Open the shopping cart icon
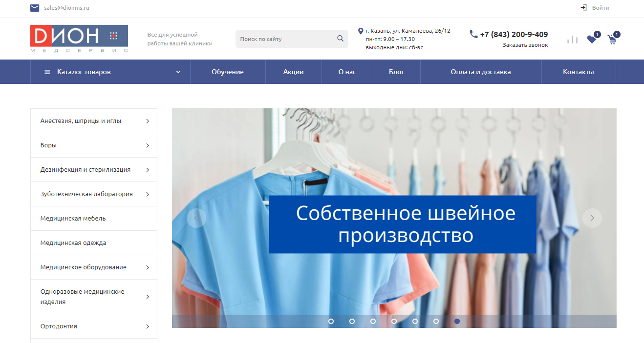The height and width of the screenshot is (343, 644). click(612, 40)
